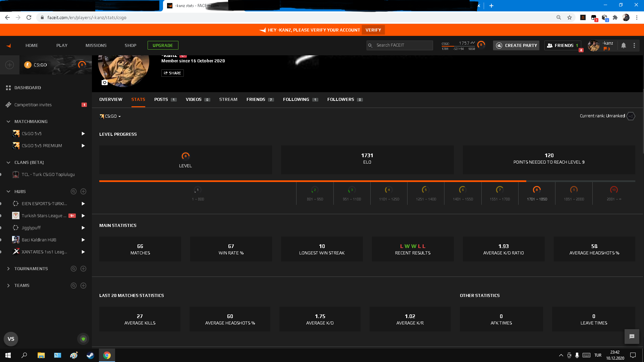Search tournaments using magnifier icon
The width and height of the screenshot is (644, 362).
[73, 268]
